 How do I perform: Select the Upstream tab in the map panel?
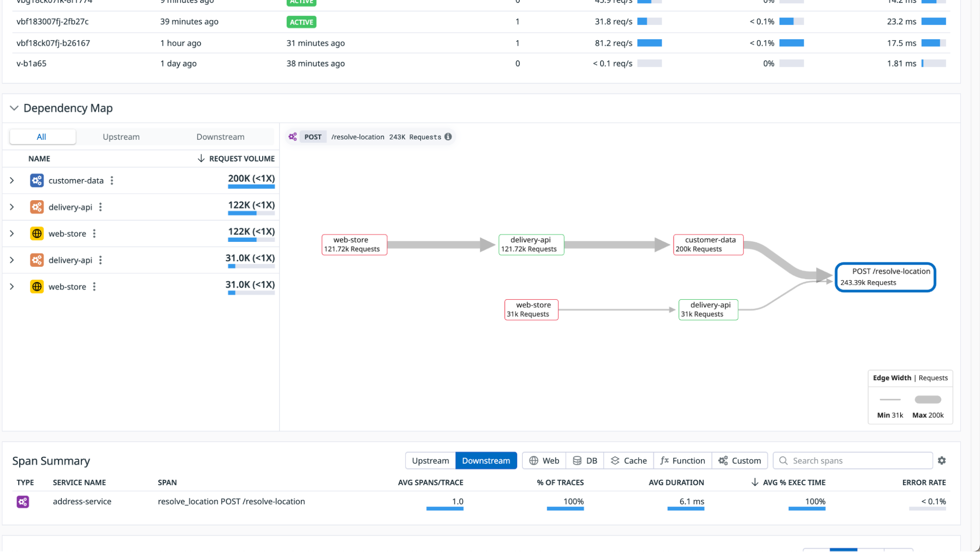pos(121,136)
